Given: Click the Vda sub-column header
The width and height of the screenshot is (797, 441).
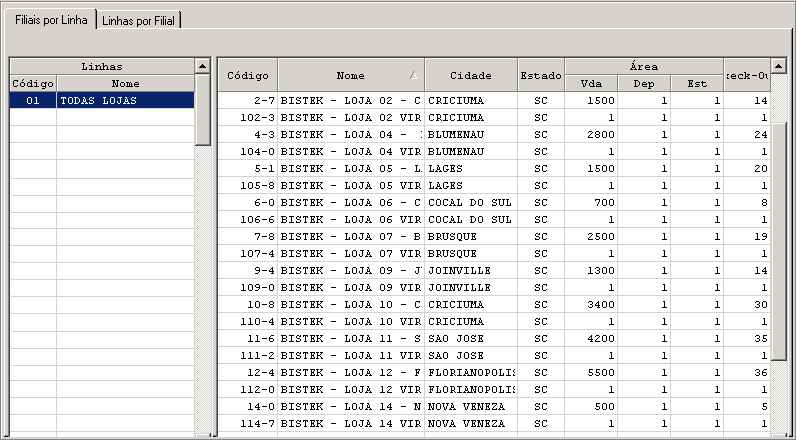Looking at the screenshot, I should click(591, 84).
